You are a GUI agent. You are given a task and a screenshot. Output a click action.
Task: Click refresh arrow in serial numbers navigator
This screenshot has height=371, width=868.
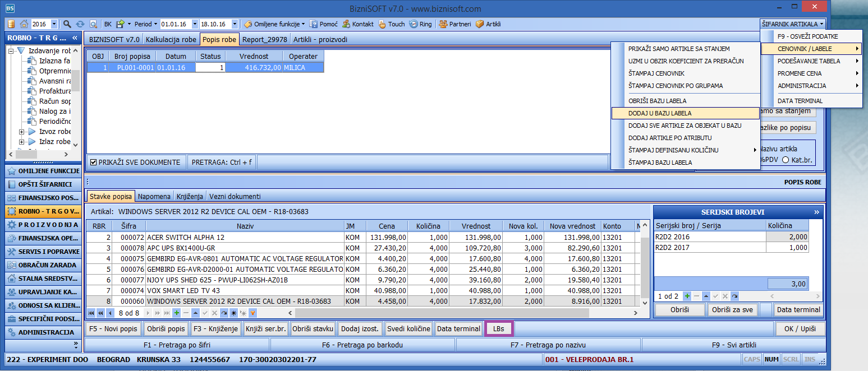pos(734,296)
